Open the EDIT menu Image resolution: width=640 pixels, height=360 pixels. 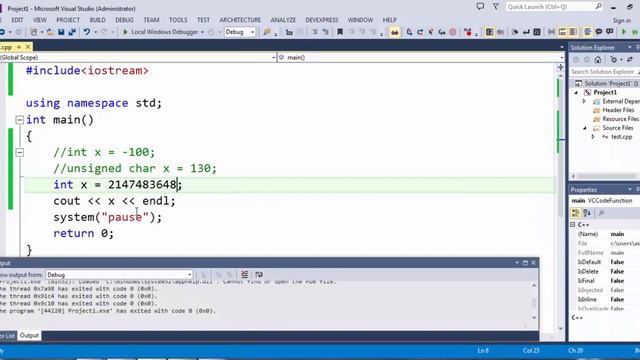tap(17, 20)
